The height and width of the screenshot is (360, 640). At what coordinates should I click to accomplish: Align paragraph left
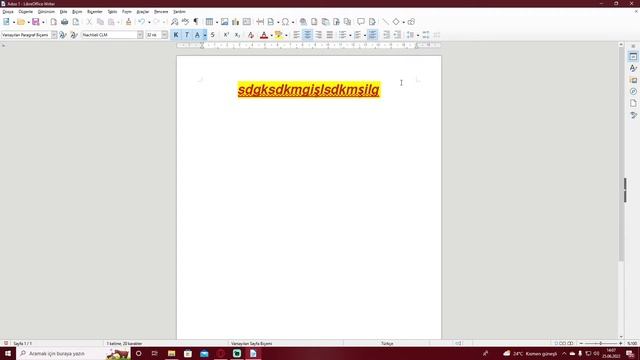[296, 35]
